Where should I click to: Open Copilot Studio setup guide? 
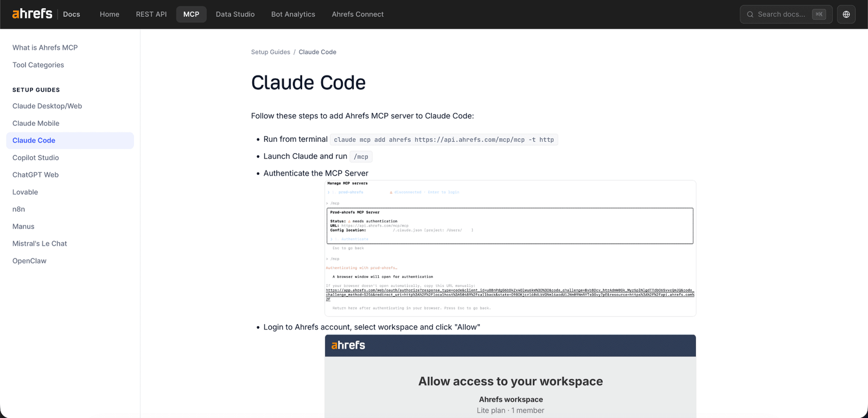(x=36, y=158)
